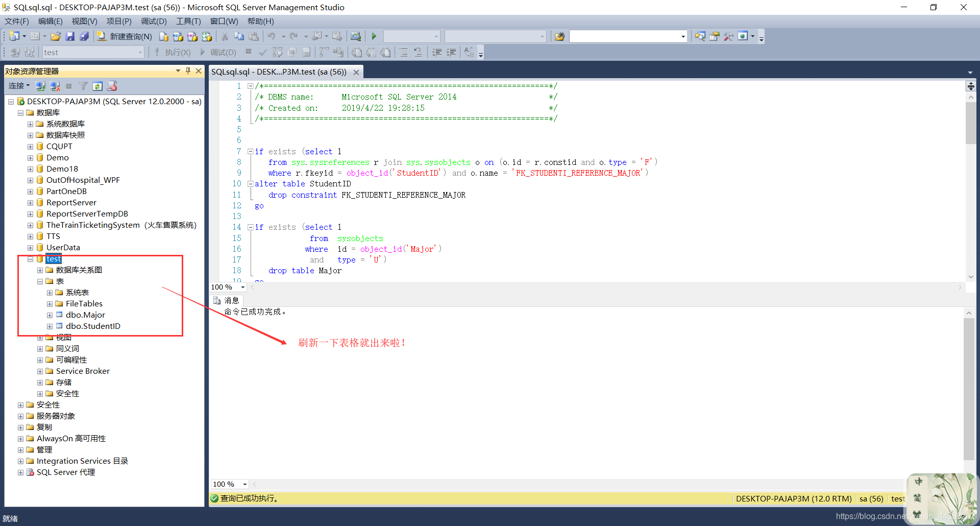Image resolution: width=980 pixels, height=526 pixels.
Task: Select the UserData database
Action: tap(63, 248)
